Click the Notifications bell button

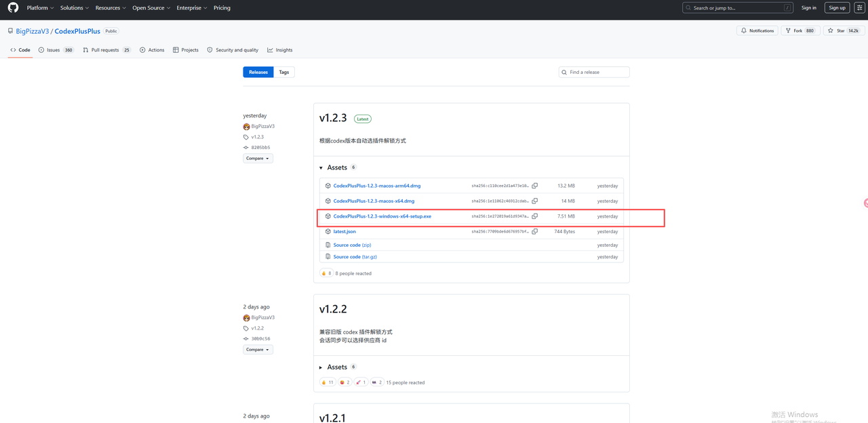click(x=757, y=31)
